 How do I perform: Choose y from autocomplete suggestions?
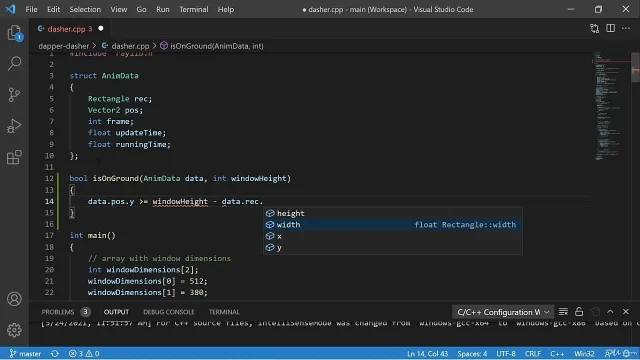(392, 247)
